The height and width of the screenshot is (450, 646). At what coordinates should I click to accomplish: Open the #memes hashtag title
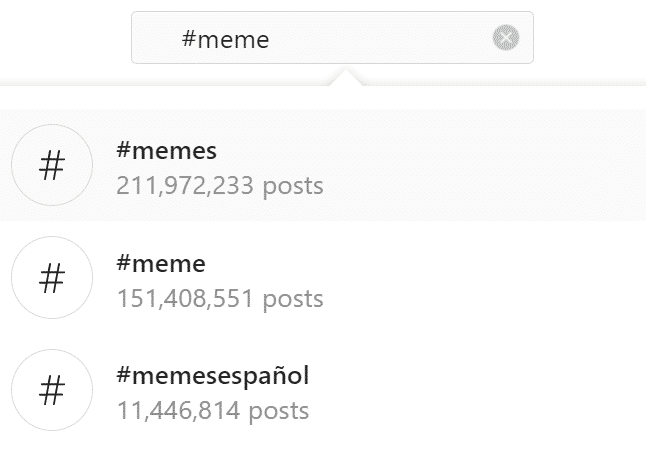[x=167, y=151]
